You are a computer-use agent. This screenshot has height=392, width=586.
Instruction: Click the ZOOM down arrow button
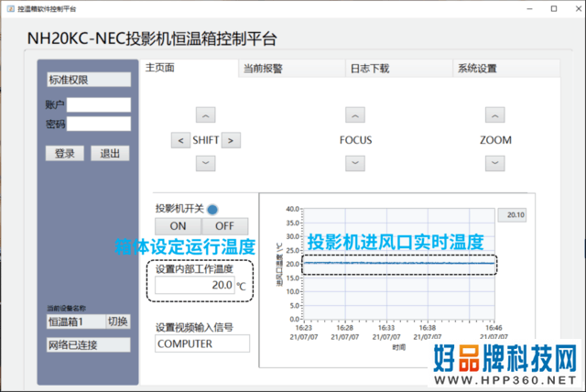[494, 163]
